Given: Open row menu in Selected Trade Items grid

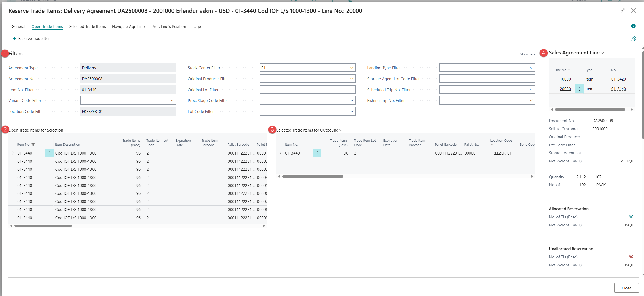Looking at the screenshot, I should [x=317, y=153].
